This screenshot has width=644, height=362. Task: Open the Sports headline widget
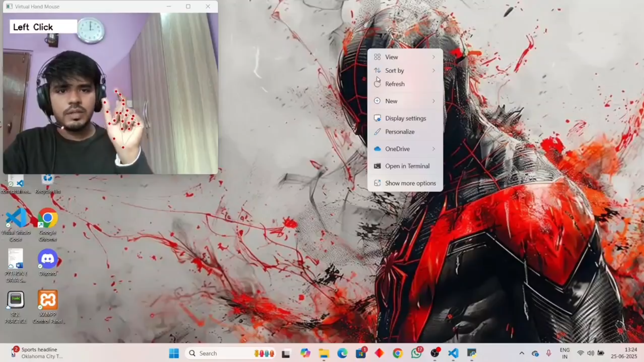(37, 353)
